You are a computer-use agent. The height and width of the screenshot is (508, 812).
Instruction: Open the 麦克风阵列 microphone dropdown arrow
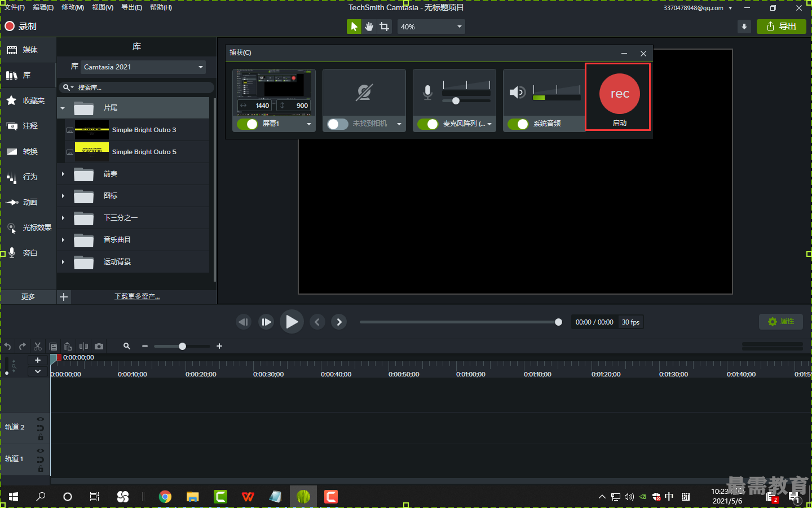pos(489,124)
